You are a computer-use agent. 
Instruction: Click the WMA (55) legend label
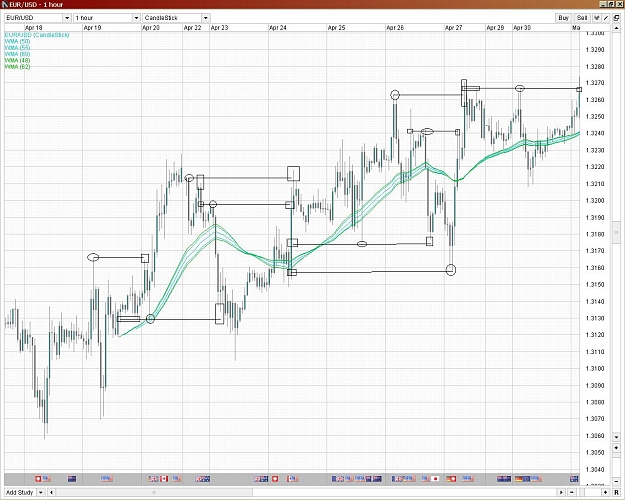[x=17, y=48]
